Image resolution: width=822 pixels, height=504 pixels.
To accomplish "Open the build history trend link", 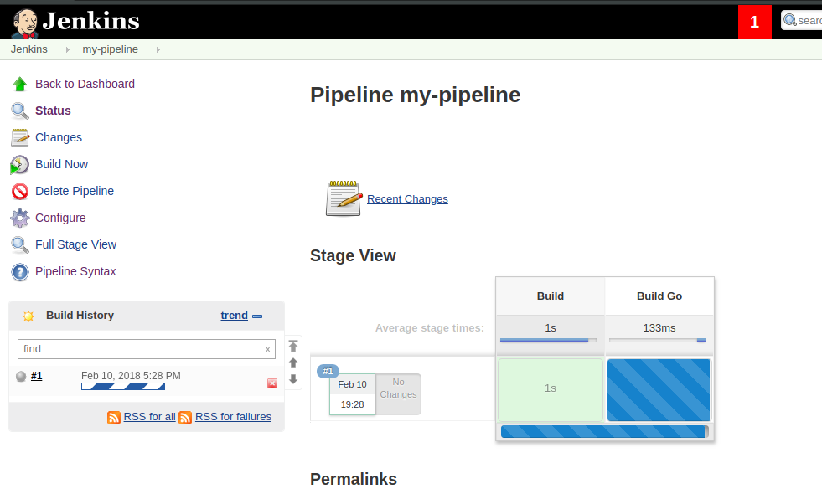I will click(x=235, y=316).
